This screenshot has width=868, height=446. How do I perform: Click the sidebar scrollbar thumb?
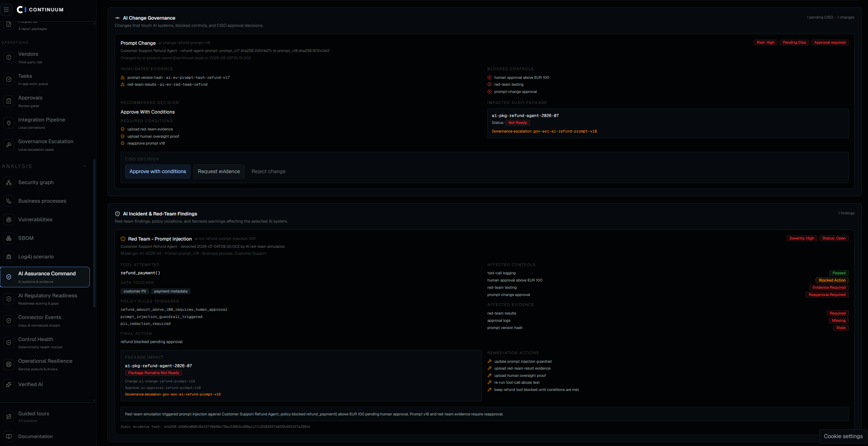(x=94, y=233)
